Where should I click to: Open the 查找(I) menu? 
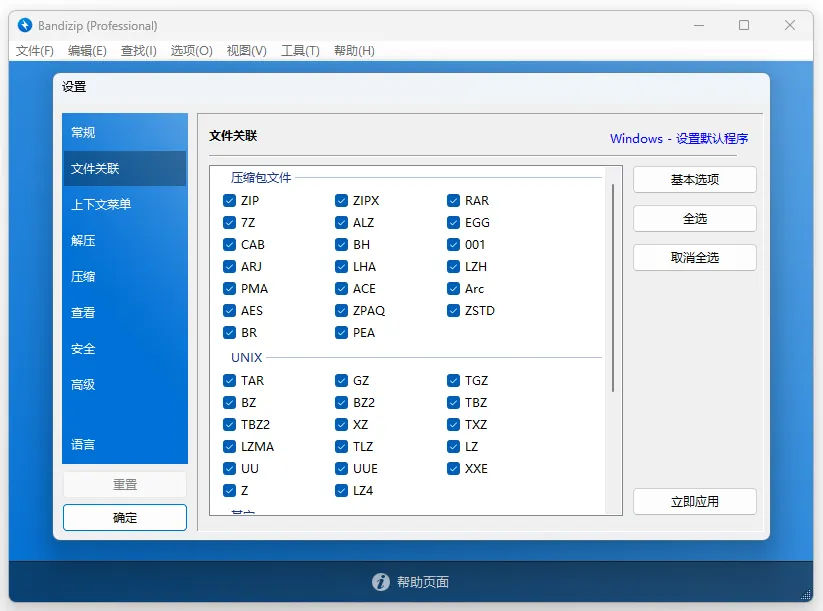pyautogui.click(x=139, y=51)
